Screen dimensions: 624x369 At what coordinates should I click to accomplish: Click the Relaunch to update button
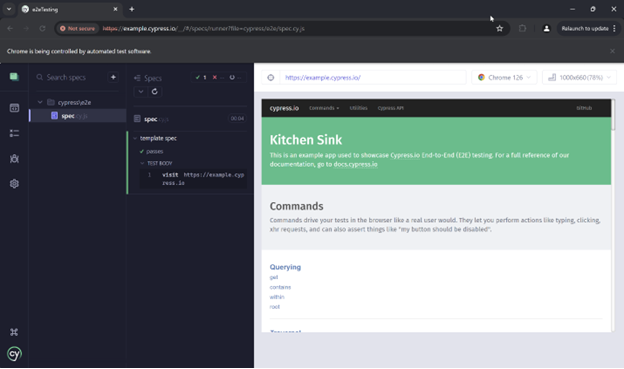point(585,29)
